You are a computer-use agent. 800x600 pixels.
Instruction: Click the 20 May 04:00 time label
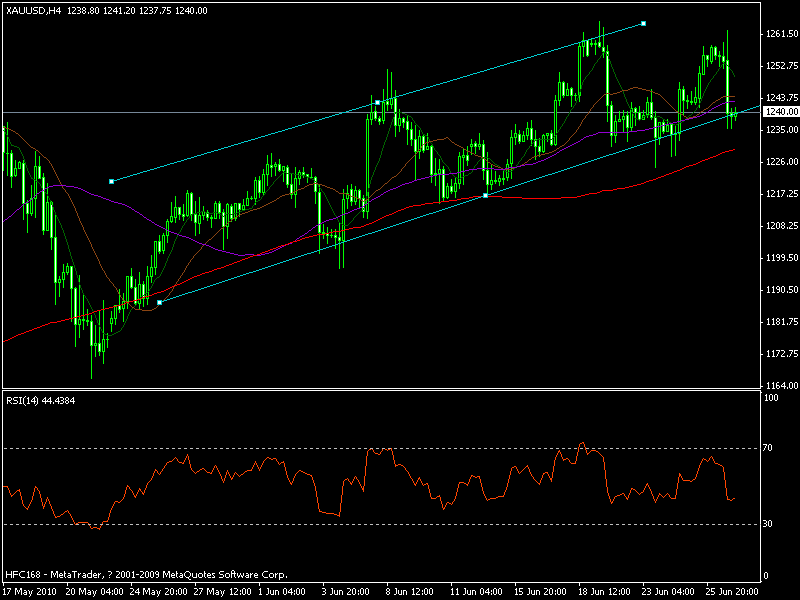94,592
